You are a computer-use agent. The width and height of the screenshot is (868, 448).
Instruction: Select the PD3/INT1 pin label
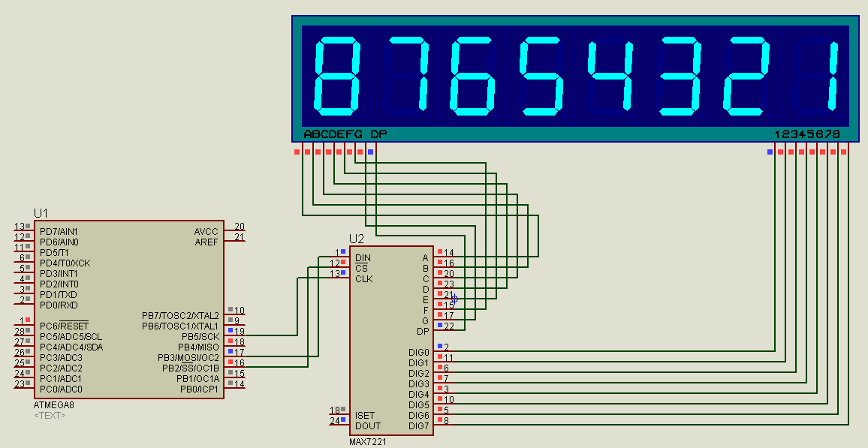(x=59, y=274)
